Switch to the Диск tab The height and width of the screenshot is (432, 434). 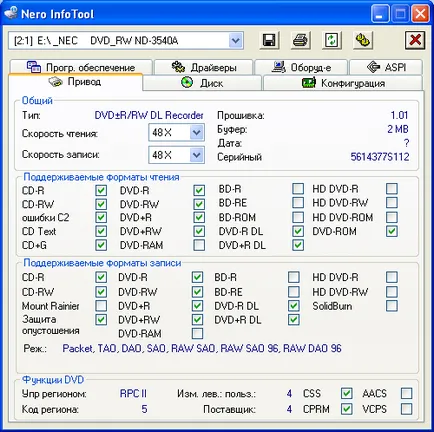click(202, 83)
